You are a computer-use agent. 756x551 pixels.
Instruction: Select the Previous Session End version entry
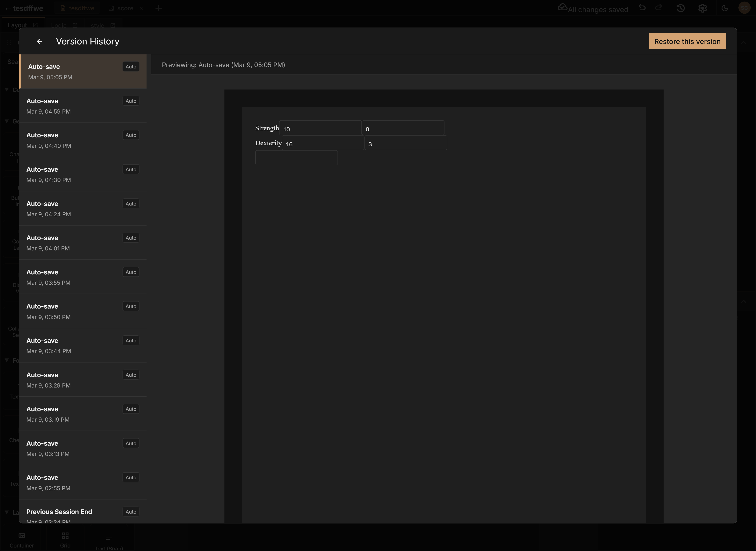point(83,514)
